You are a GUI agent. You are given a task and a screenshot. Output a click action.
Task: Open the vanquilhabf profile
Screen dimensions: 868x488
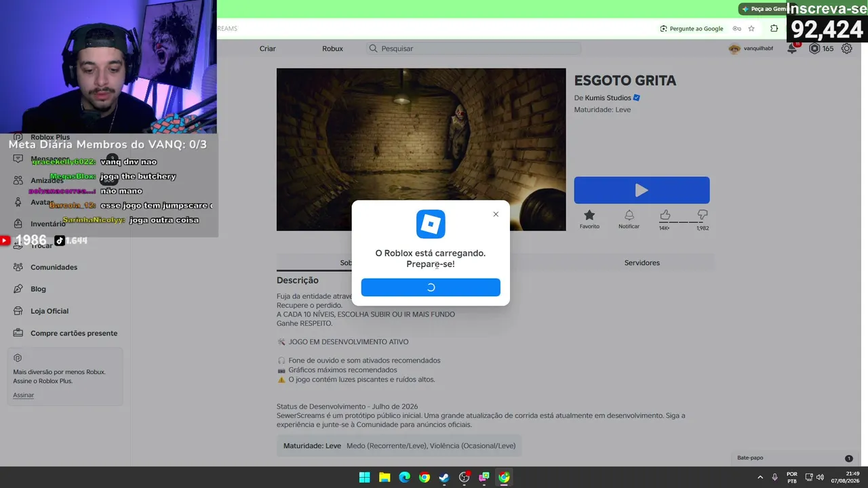click(751, 49)
